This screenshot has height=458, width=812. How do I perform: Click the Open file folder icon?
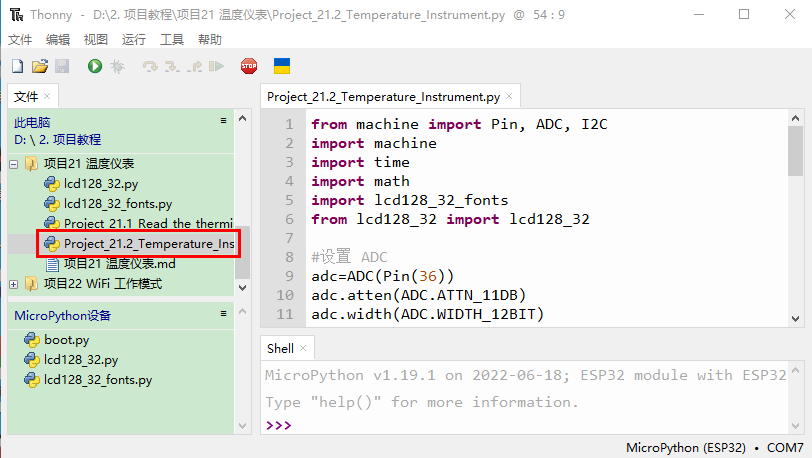pyautogui.click(x=40, y=66)
